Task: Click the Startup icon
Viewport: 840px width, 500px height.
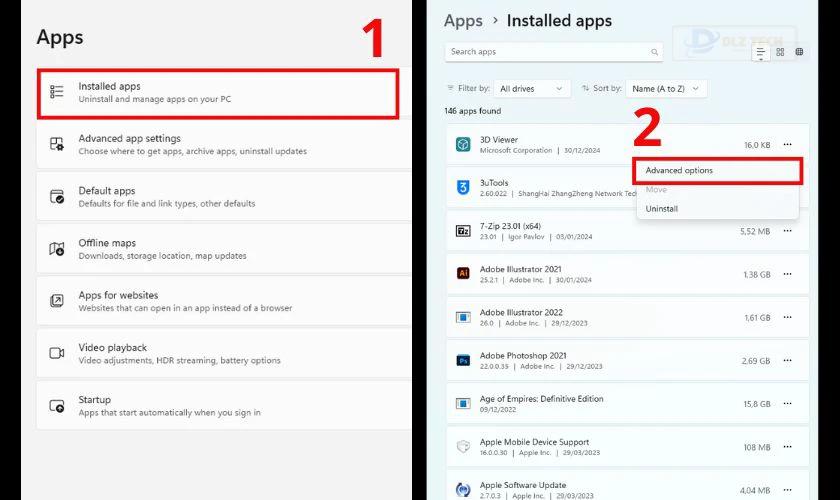Action: [57, 406]
